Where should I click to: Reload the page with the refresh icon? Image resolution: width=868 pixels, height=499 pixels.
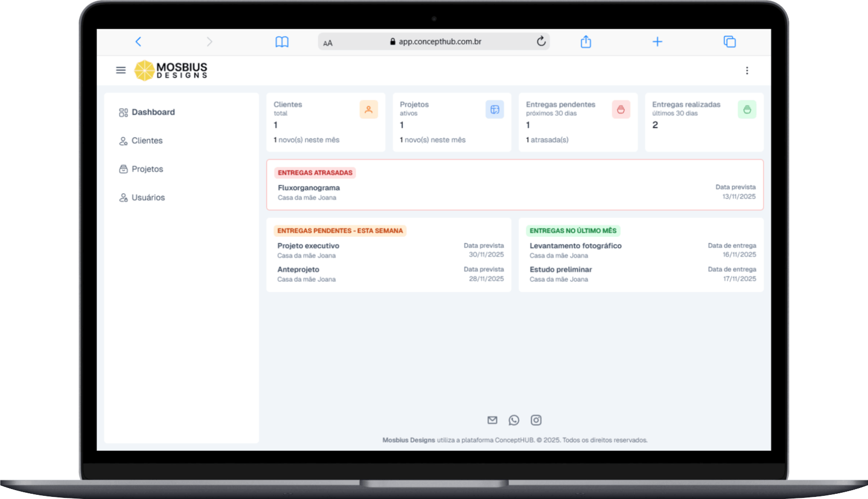541,41
